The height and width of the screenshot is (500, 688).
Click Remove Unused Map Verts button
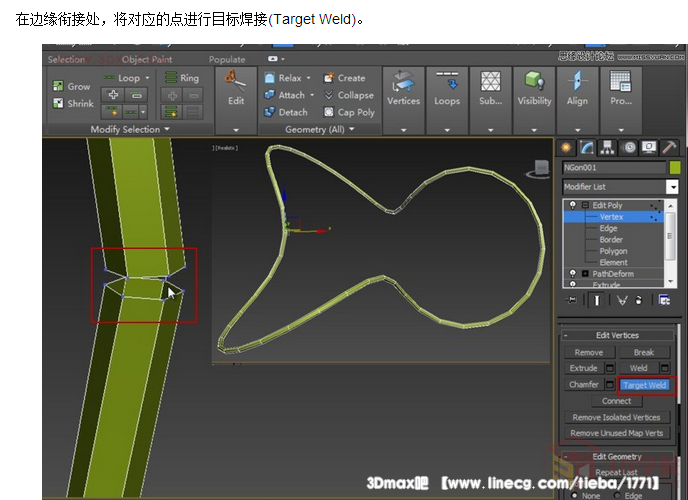(x=616, y=433)
